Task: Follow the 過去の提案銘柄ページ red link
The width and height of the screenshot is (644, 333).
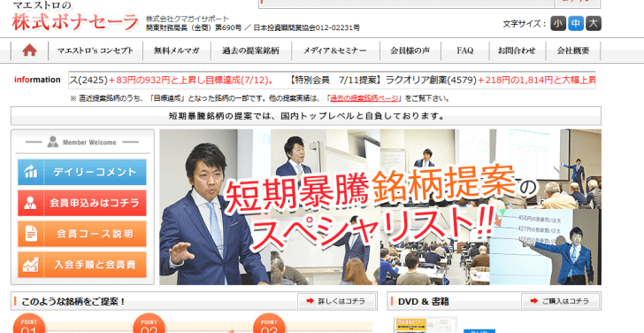Action: 364,98
